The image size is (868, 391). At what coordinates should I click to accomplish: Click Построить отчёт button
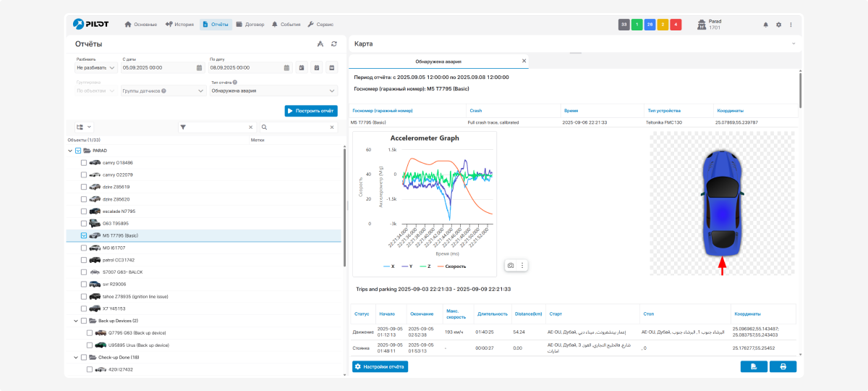(x=311, y=111)
